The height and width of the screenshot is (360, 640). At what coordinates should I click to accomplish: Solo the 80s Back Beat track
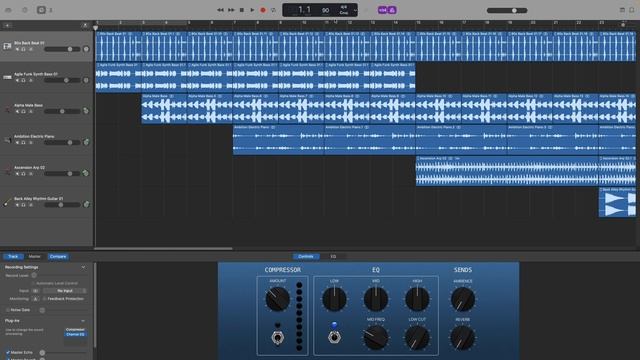tap(23, 49)
